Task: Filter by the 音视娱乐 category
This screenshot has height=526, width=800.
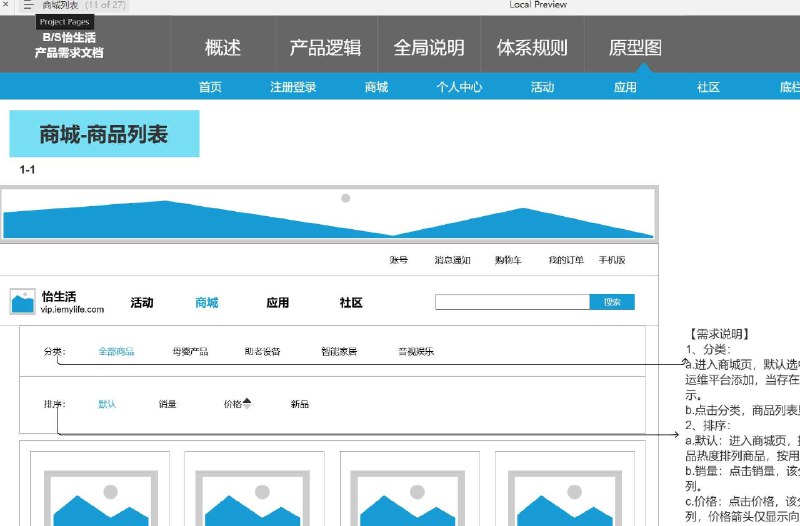Action: tap(416, 351)
